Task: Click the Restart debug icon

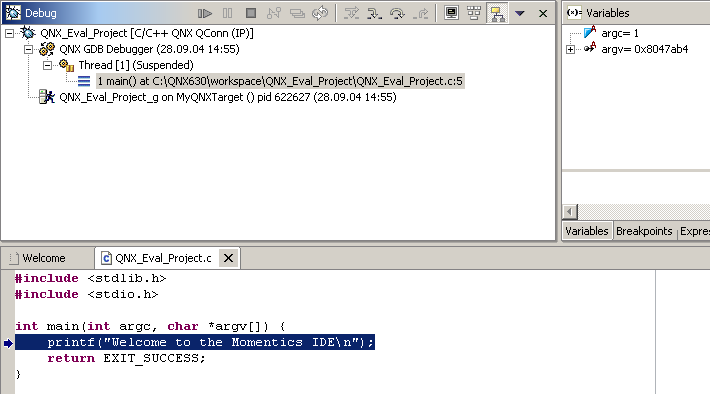Action: coord(320,14)
